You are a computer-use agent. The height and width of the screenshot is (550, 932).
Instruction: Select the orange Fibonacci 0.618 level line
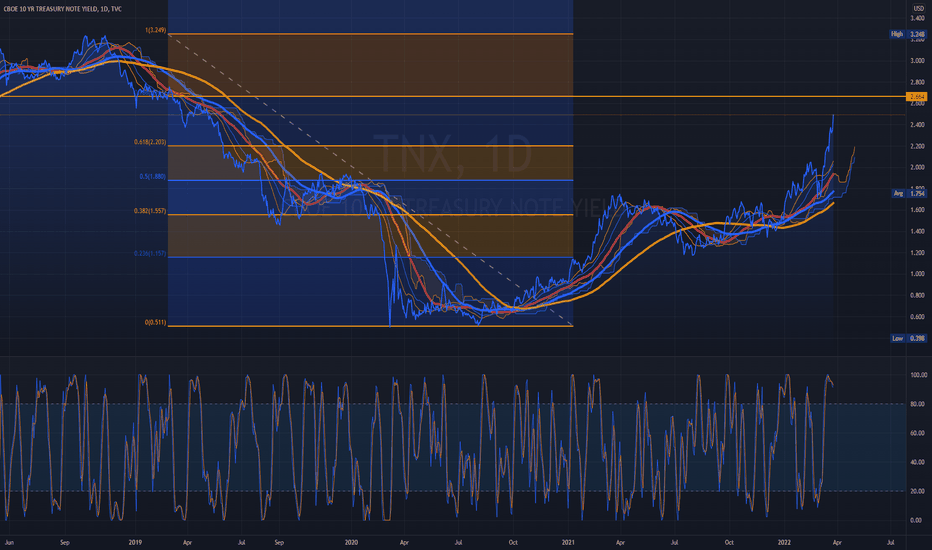[x=370, y=146]
